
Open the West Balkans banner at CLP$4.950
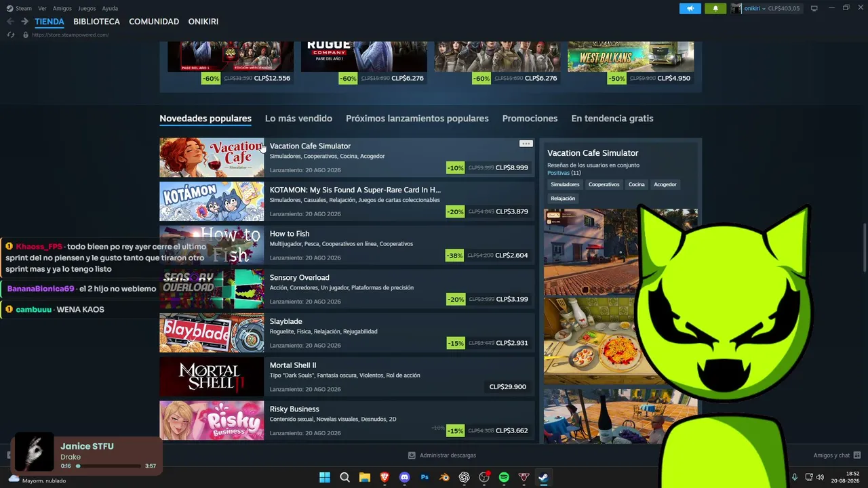coord(631,56)
